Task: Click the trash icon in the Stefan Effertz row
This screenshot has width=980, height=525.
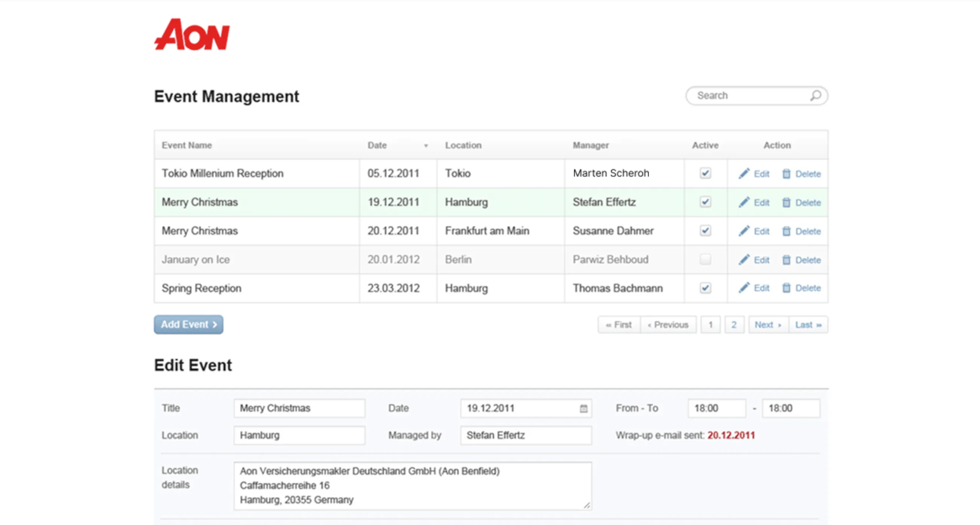Action: click(786, 203)
